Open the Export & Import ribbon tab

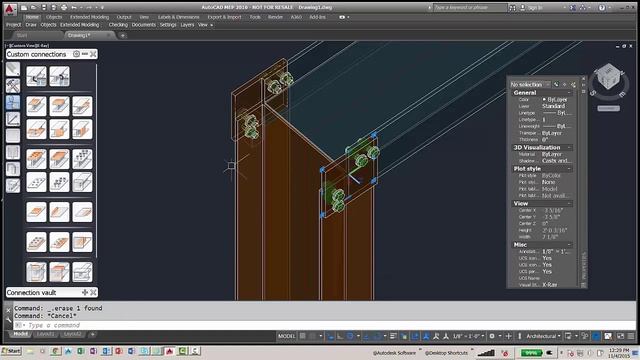pos(224,17)
